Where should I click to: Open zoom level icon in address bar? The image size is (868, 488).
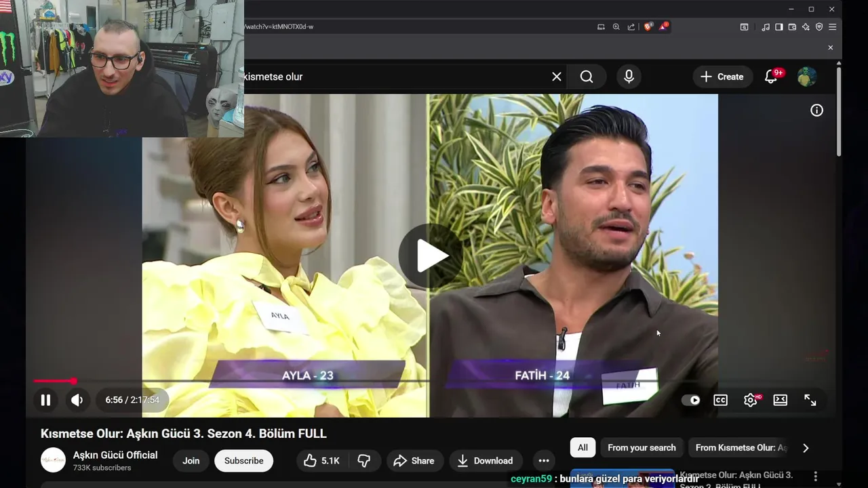pyautogui.click(x=616, y=26)
